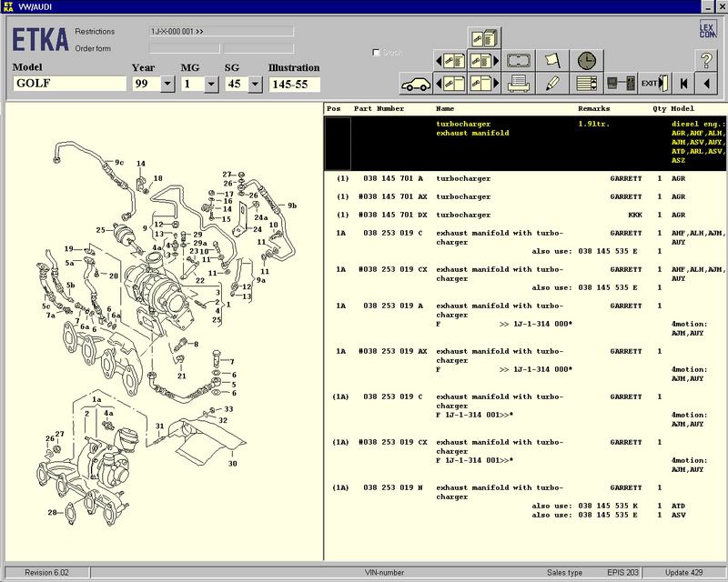Click the clock icon

click(587, 60)
